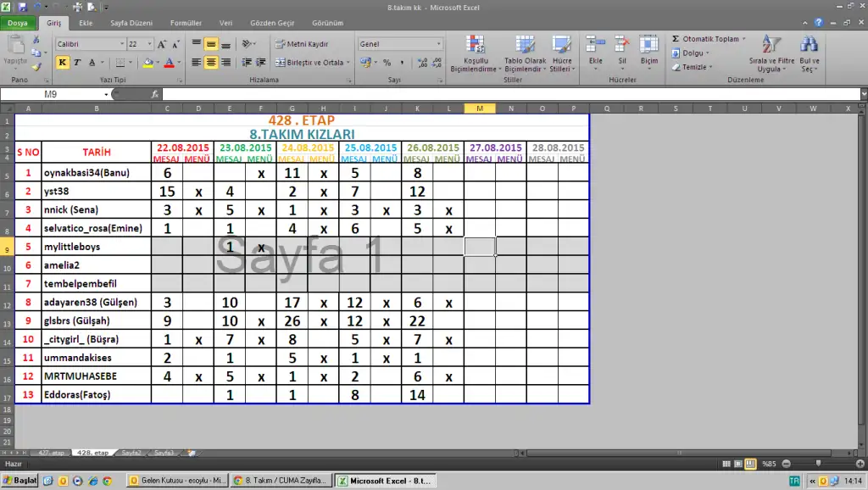The height and width of the screenshot is (490, 868).
Task: Toggle Italic formatting button
Action: (77, 63)
